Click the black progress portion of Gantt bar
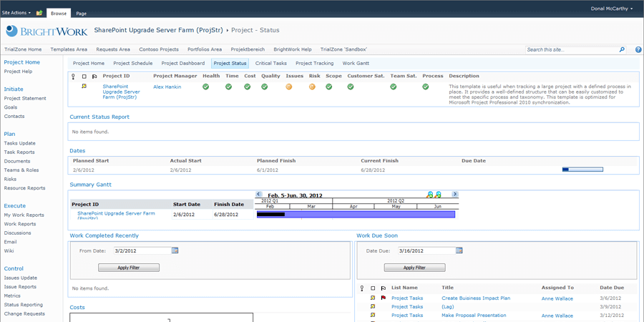Viewport: 644px width, 322px height. (270, 215)
